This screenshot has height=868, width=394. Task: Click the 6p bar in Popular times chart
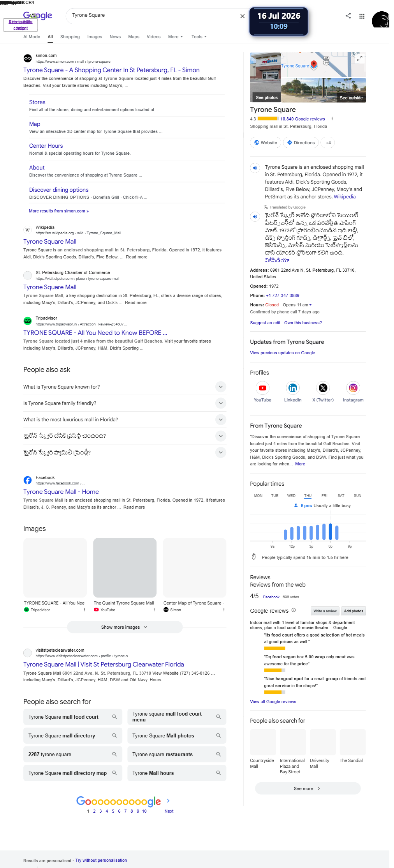330,531
